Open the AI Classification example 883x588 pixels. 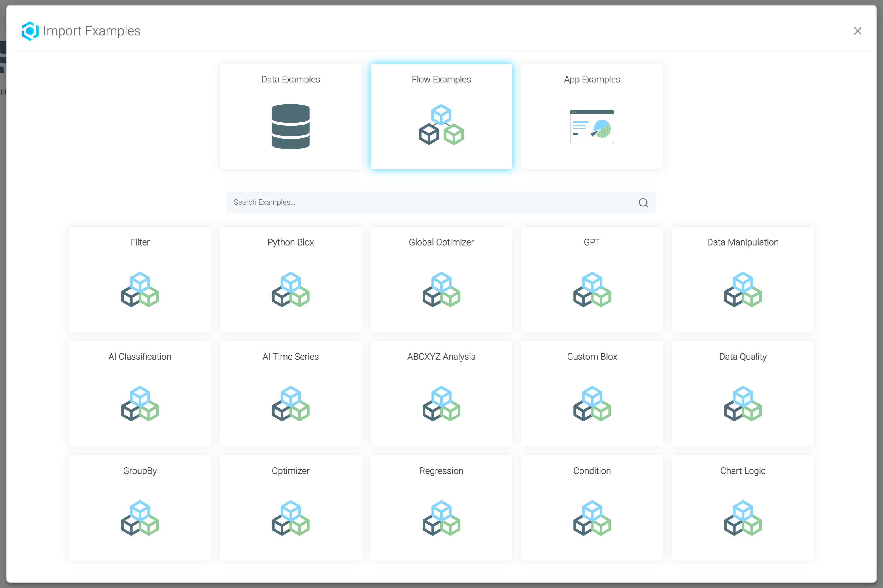click(139, 394)
